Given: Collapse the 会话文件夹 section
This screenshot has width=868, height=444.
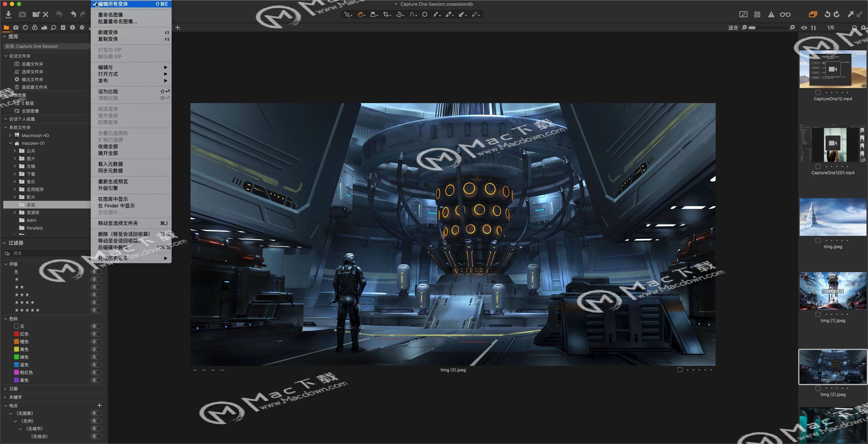Looking at the screenshot, I should point(6,56).
